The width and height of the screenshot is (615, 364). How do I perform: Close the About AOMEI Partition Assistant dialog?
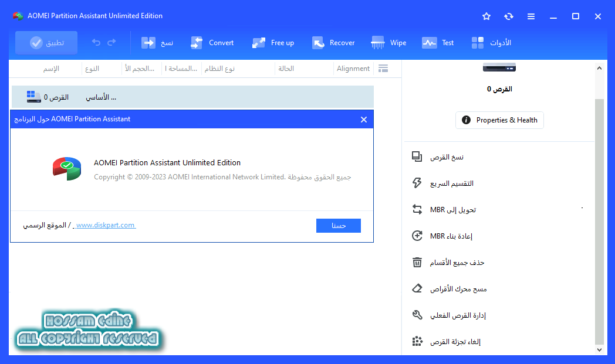point(364,120)
